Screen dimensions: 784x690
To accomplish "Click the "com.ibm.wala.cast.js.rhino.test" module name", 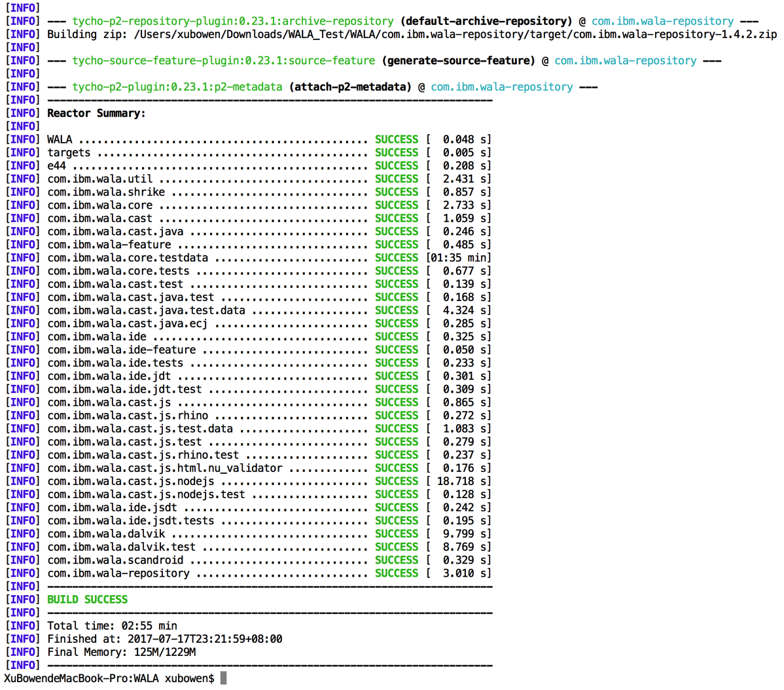I will (143, 455).
